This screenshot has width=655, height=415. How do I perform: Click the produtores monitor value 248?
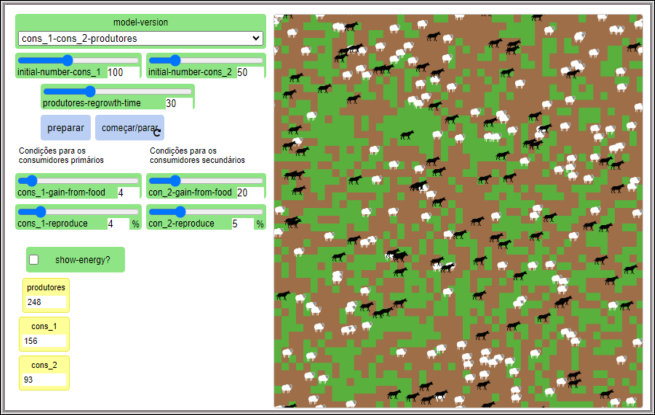tap(46, 302)
